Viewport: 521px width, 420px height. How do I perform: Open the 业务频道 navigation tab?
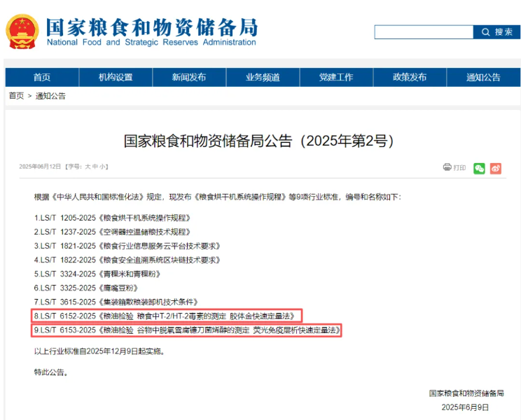point(263,78)
